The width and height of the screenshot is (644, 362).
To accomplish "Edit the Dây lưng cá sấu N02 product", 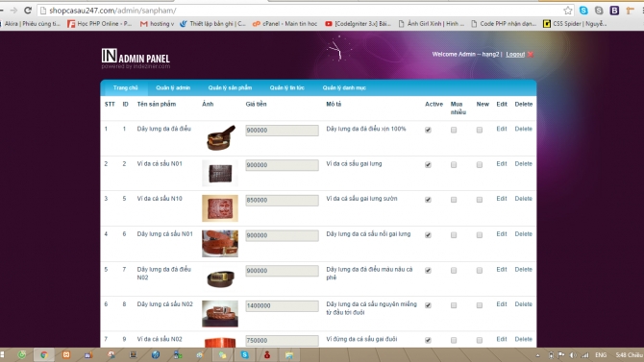I will pos(502,304).
